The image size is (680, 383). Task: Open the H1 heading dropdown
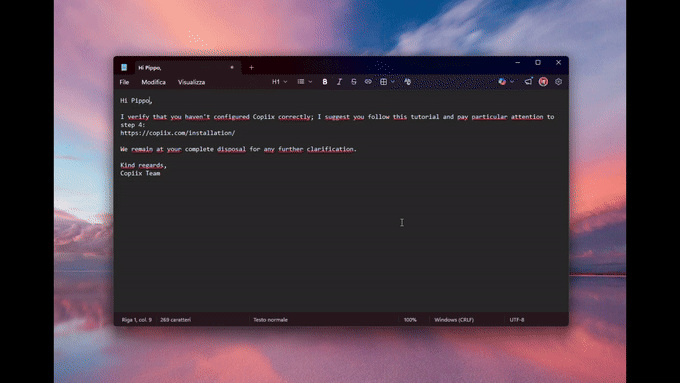click(279, 82)
